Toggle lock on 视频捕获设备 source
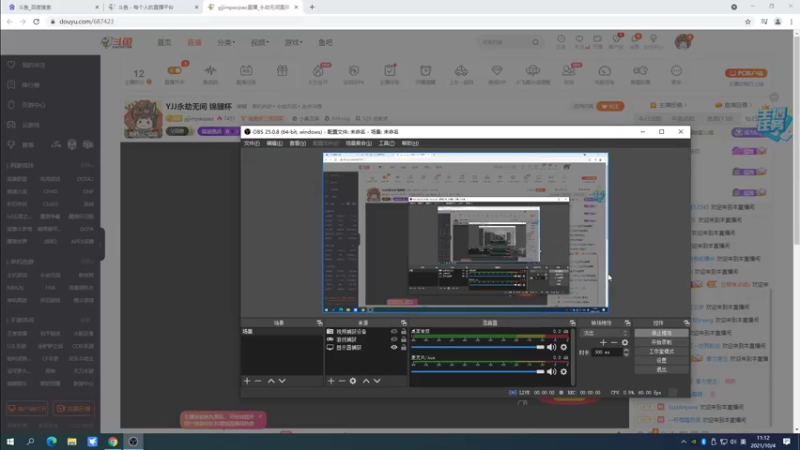The height and width of the screenshot is (450, 800). [x=404, y=332]
